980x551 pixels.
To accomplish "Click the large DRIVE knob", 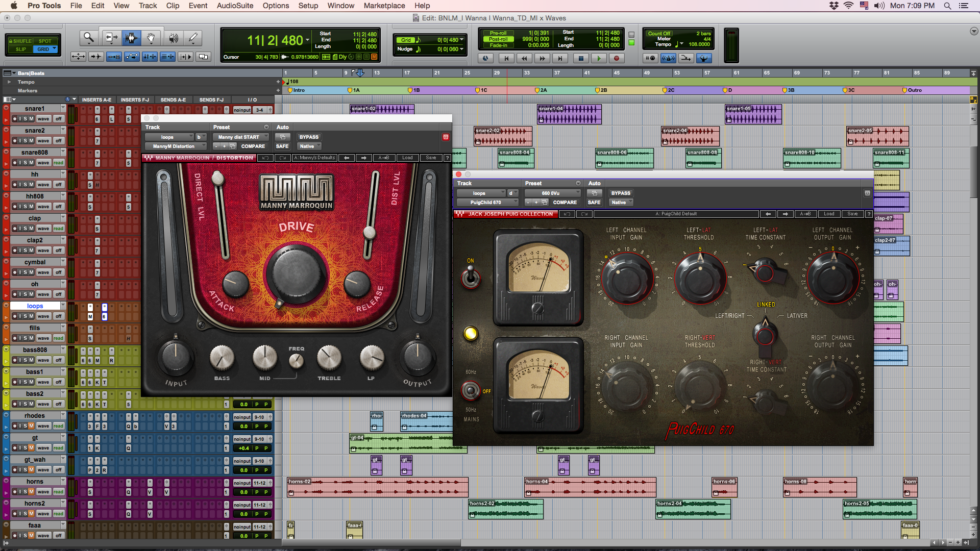I will click(296, 274).
